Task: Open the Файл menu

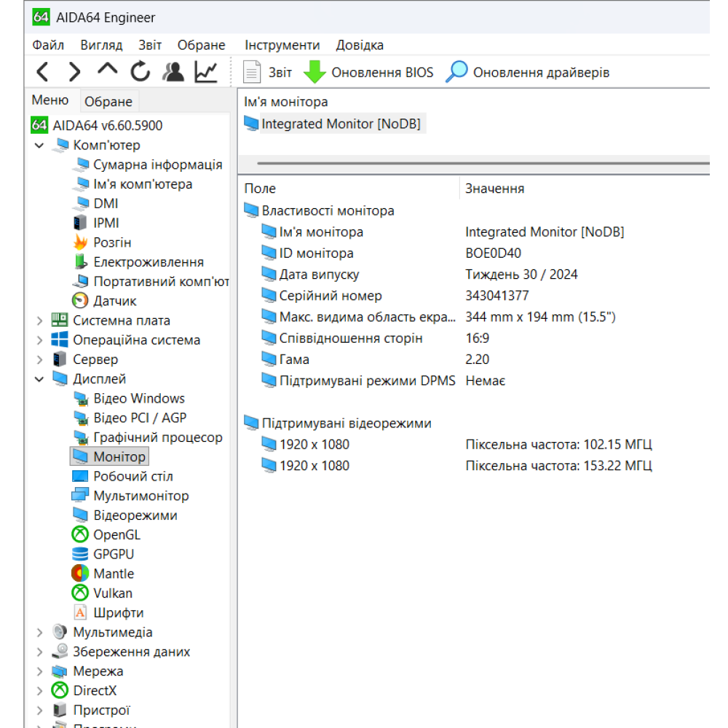Action: [x=48, y=45]
